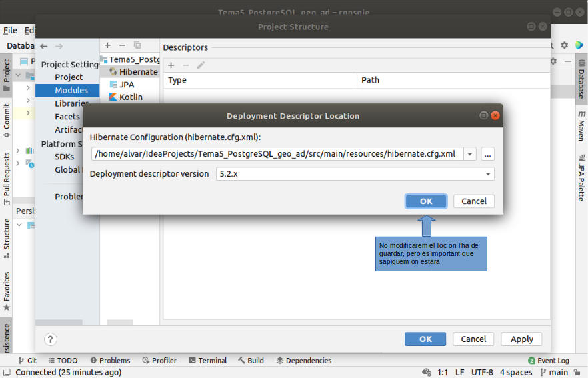The height and width of the screenshot is (378, 588).
Task: Collapse the top project tree node
Action: point(18,75)
